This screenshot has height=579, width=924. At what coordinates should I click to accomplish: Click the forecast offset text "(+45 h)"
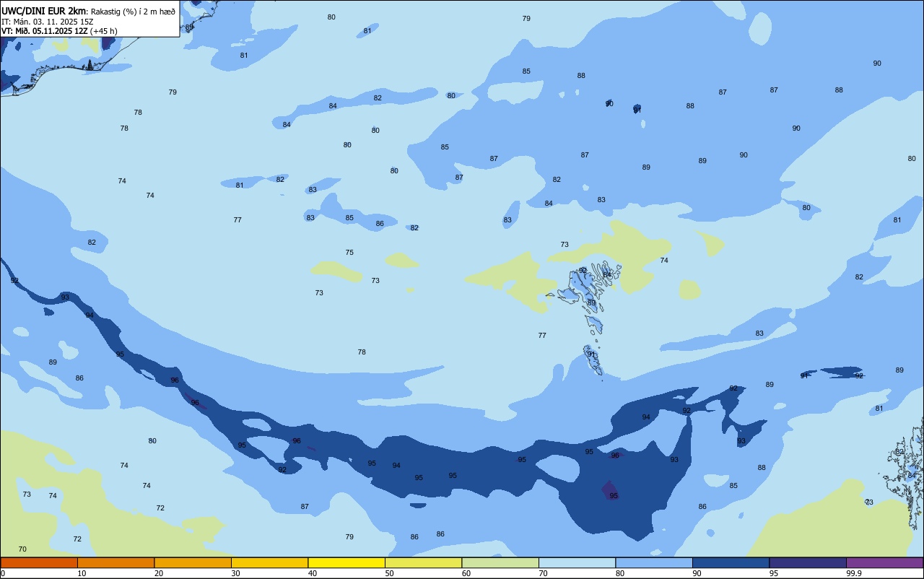[x=104, y=31]
